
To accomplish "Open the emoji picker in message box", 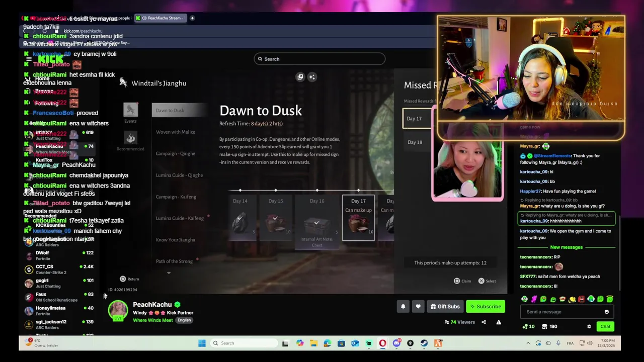I will tap(606, 312).
